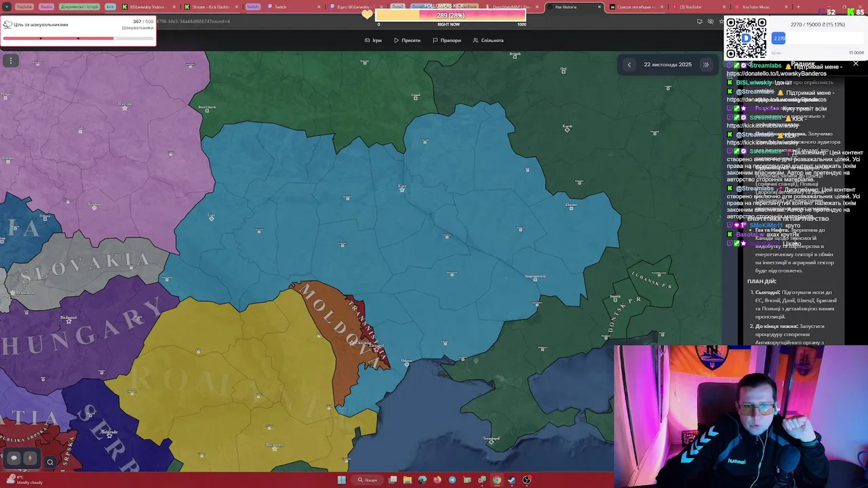
Task: Open Steam from the taskbar
Action: [x=512, y=480]
